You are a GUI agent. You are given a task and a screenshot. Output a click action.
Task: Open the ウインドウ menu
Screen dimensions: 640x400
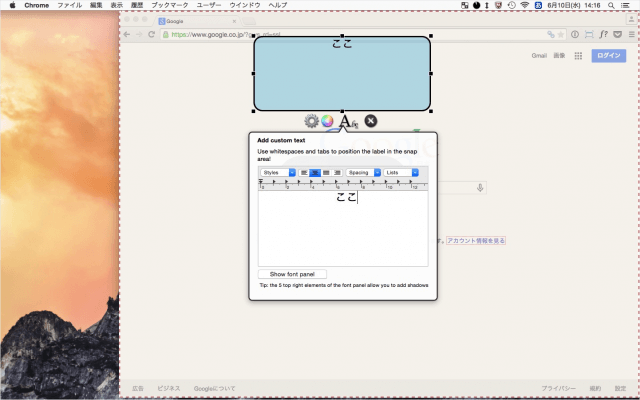point(245,5)
